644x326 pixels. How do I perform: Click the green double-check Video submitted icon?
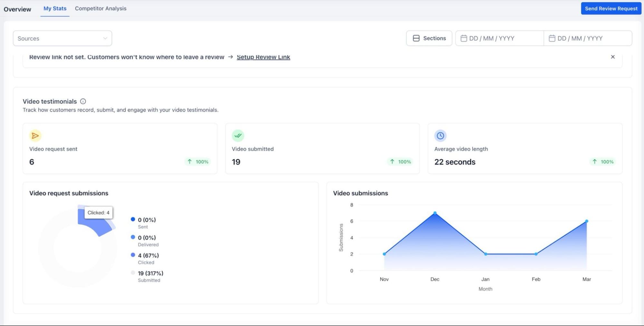click(238, 136)
